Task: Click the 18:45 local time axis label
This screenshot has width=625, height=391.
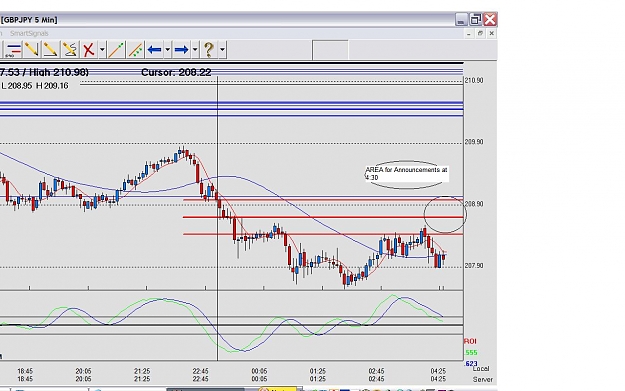Action: 25,371
